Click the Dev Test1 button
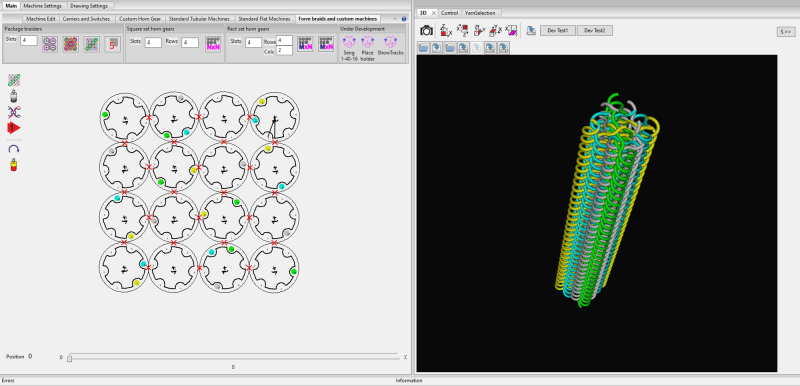 pyautogui.click(x=558, y=31)
